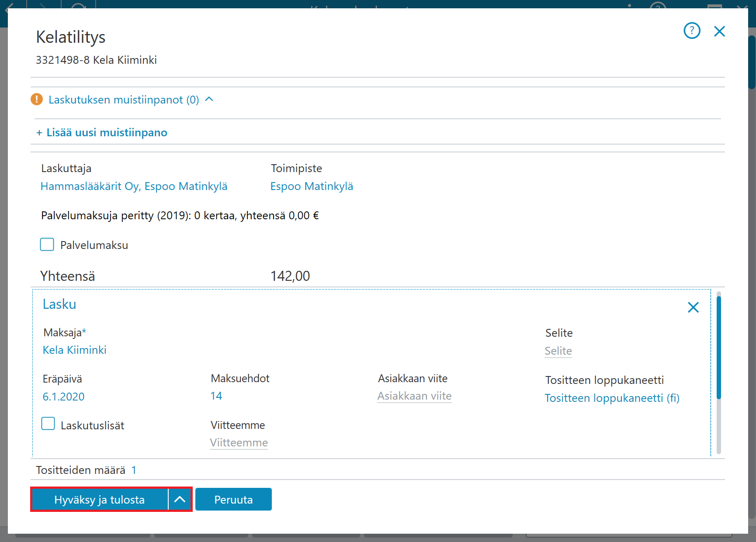This screenshot has width=756, height=542.
Task: Change the Toimipiste Espoo Matinkylä value
Action: pyautogui.click(x=312, y=186)
